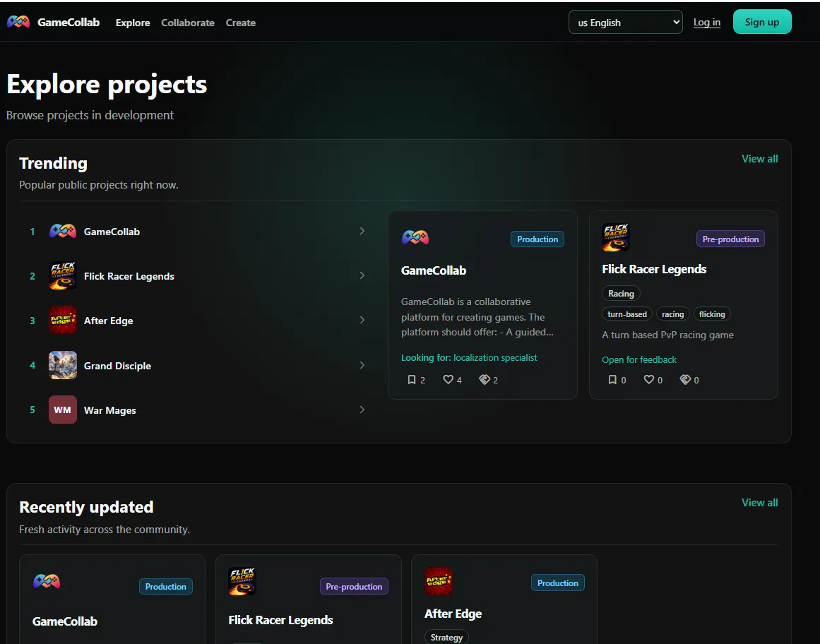
Task: Click handshake icon on trending Flick Racer card
Action: point(686,380)
